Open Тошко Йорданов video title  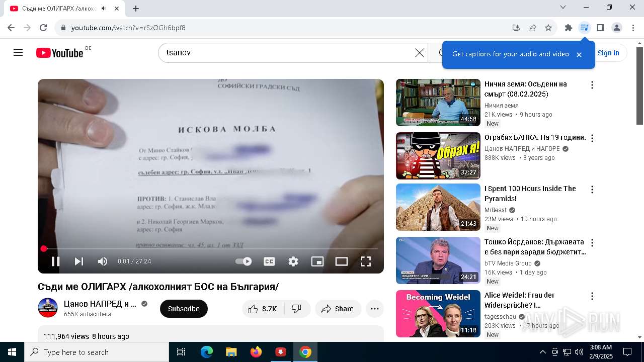535,247
